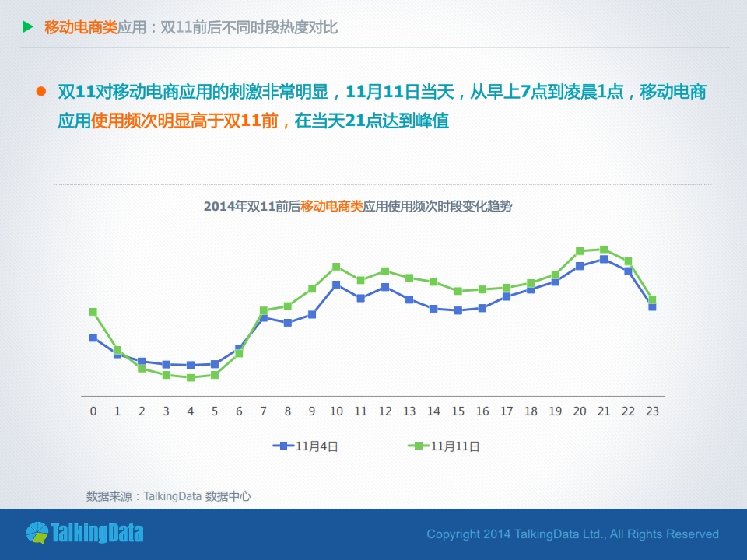Click the x-axis label 23

[652, 411]
